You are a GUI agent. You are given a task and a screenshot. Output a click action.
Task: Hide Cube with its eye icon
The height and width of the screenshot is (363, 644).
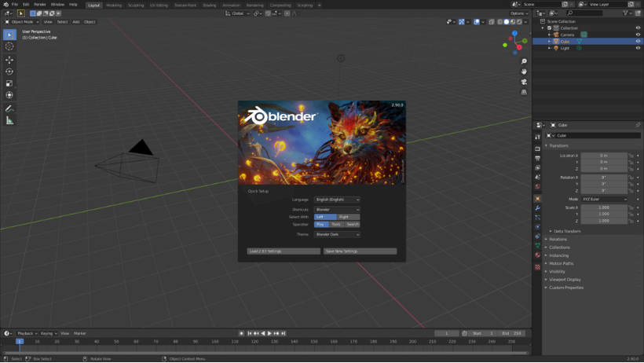point(638,41)
